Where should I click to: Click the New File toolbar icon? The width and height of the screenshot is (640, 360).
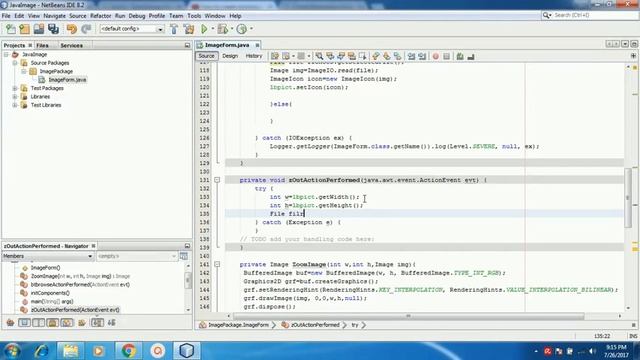tap(11, 29)
